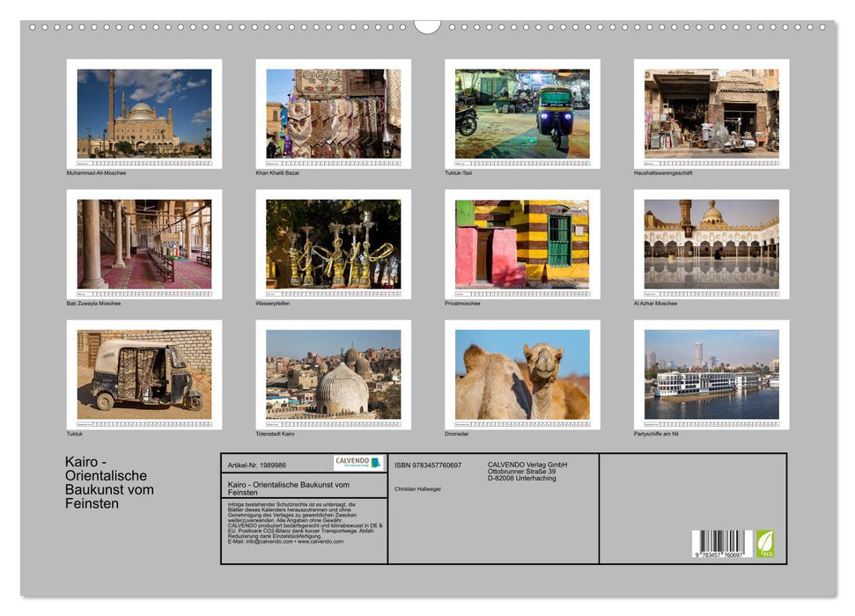The height and width of the screenshot is (616, 855).
Task: Select the Wasserpfeifen image preview
Action: (330, 244)
